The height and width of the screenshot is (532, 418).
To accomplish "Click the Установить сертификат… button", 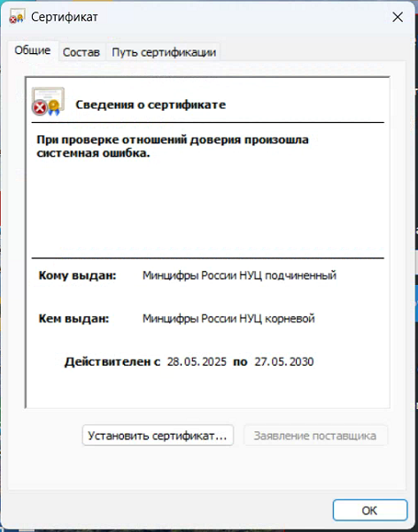I will (158, 436).
